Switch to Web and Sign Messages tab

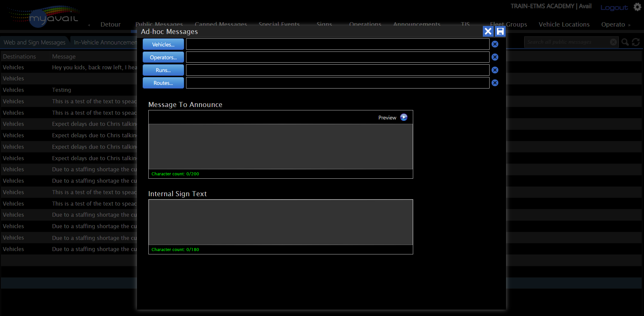click(x=34, y=42)
